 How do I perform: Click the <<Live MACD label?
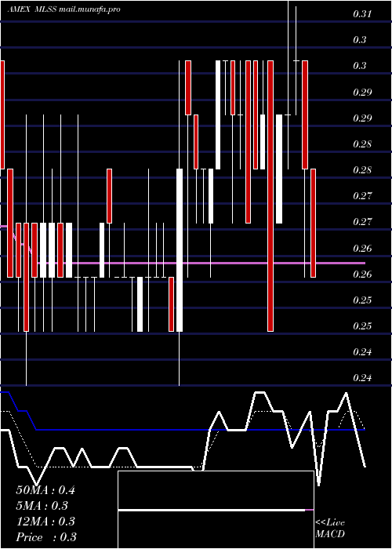click(x=330, y=528)
